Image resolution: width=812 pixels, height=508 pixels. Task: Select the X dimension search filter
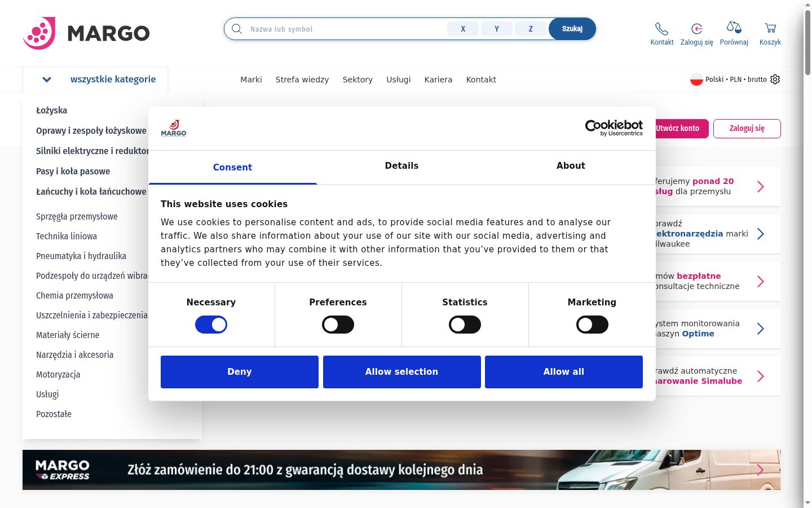(463, 29)
